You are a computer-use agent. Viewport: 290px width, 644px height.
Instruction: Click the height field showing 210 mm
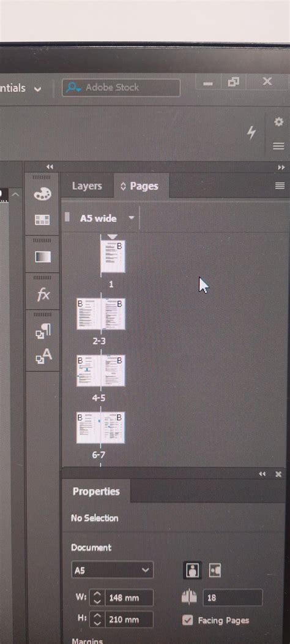click(129, 619)
